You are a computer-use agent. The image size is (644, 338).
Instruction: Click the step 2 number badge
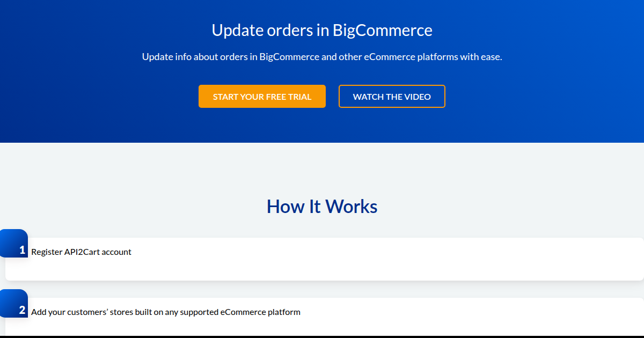(x=14, y=304)
